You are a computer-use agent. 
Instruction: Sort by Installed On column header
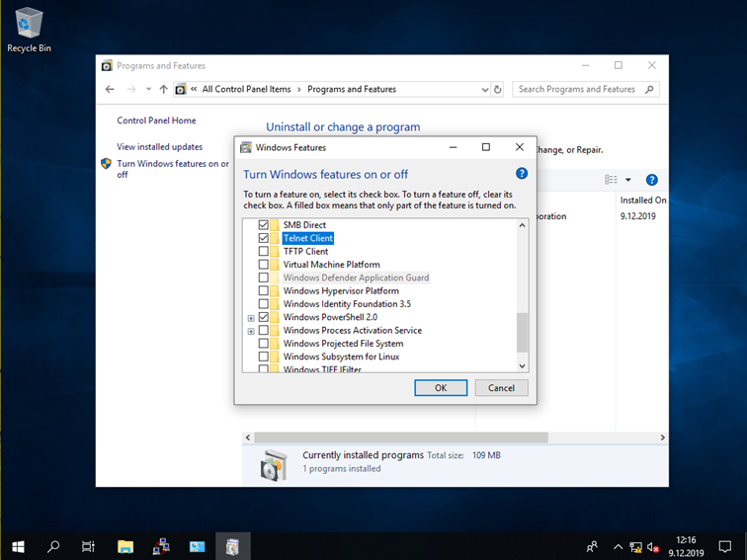point(642,200)
